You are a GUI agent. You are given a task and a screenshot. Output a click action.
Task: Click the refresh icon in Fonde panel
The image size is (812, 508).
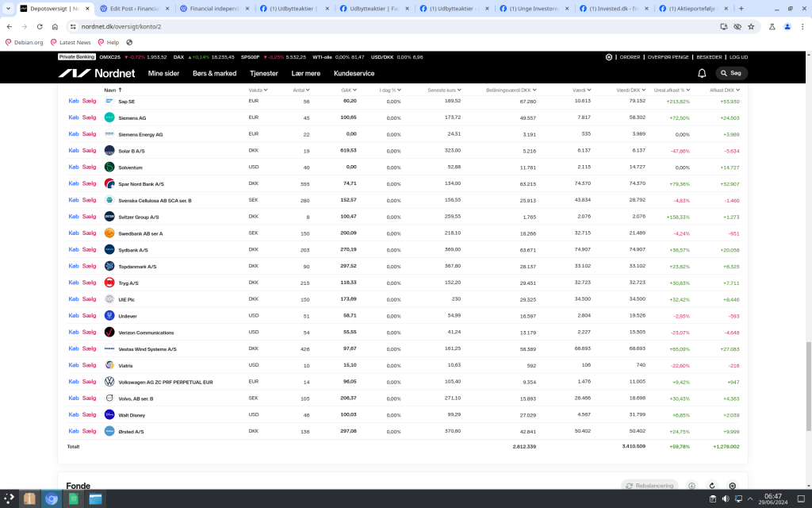(711, 486)
